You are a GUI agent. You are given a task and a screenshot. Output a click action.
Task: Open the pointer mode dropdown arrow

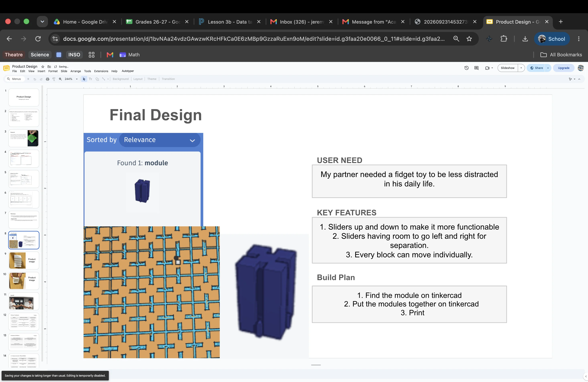pos(574,79)
